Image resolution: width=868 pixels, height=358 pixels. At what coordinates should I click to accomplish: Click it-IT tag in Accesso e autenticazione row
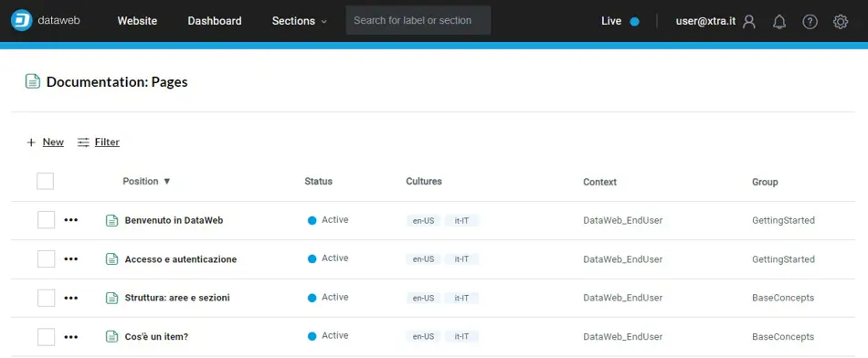coord(461,259)
